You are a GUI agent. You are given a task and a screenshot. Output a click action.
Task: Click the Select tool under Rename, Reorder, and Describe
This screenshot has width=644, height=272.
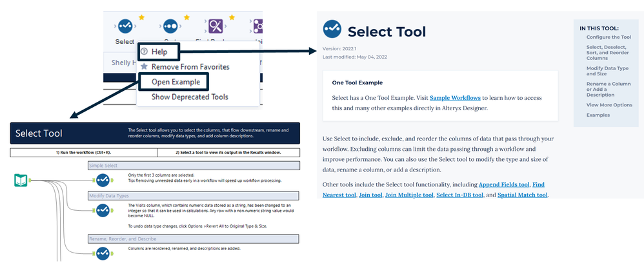click(x=102, y=253)
